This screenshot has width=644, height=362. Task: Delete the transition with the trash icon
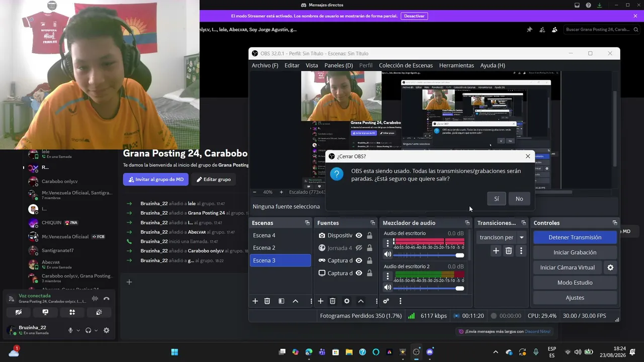coord(509,250)
